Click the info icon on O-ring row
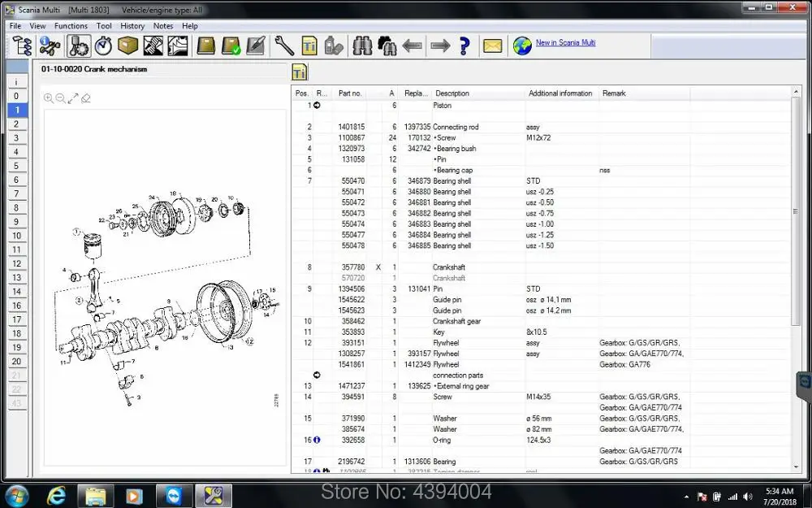 317,440
